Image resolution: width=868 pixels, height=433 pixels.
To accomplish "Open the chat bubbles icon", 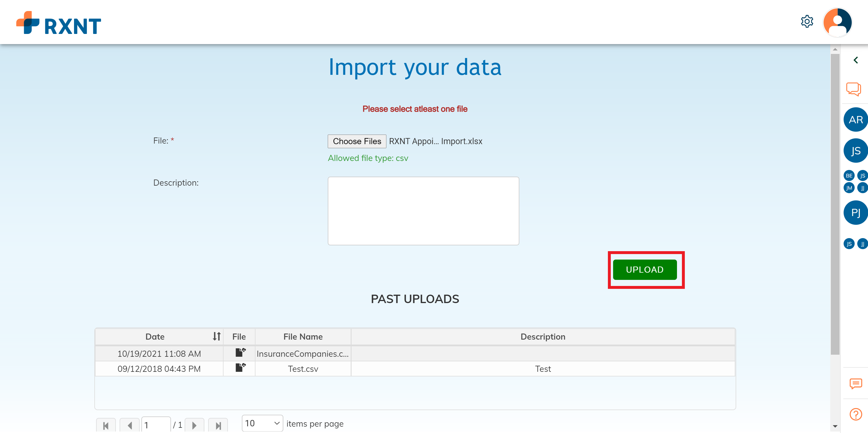I will (853, 89).
